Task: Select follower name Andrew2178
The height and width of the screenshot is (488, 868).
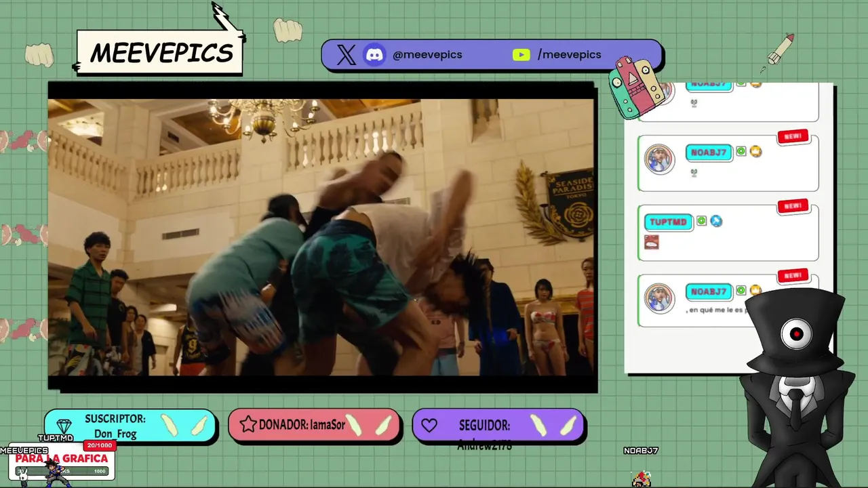Action: click(484, 445)
